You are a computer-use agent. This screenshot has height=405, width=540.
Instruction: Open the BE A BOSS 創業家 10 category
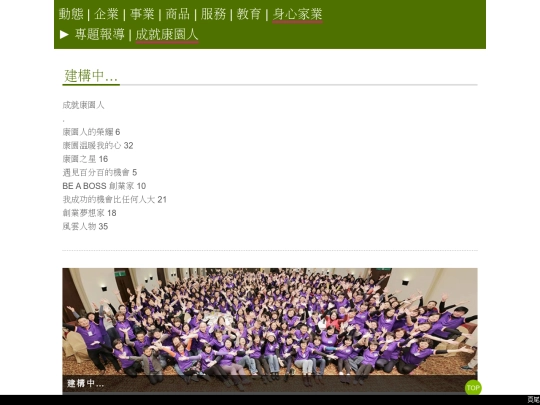tap(104, 186)
